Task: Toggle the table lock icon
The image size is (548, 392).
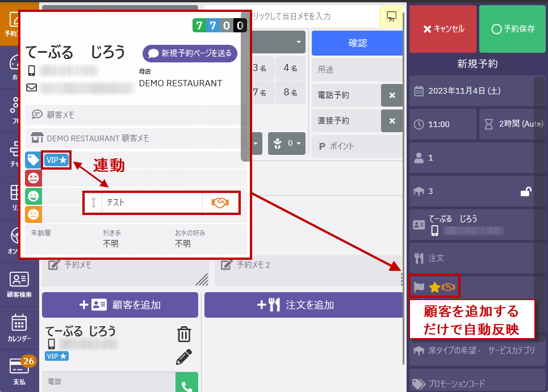Action: pos(526,192)
